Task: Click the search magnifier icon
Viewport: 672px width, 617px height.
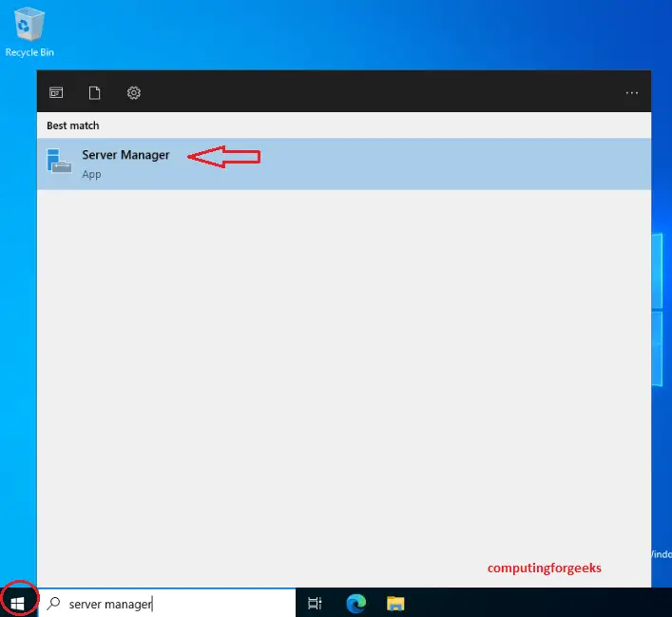Action: 53,604
